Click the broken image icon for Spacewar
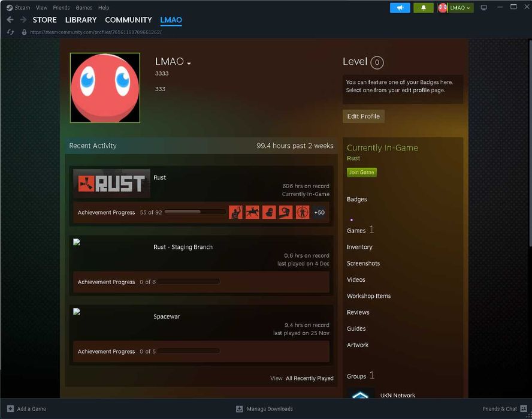 (77, 312)
